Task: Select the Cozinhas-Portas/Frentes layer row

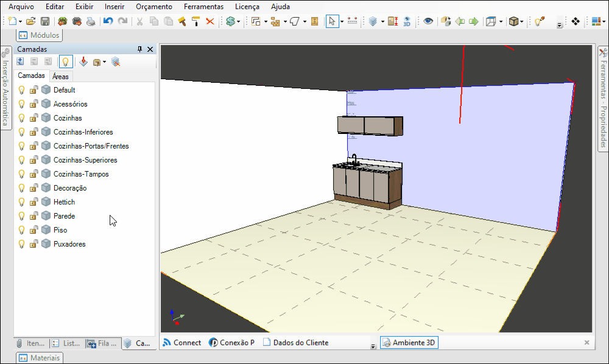Action: click(x=85, y=146)
